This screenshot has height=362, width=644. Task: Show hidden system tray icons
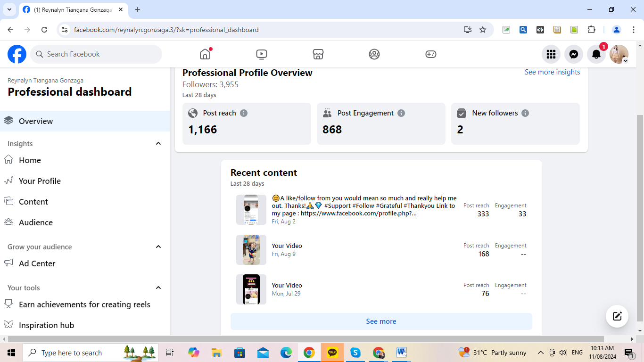click(541, 353)
